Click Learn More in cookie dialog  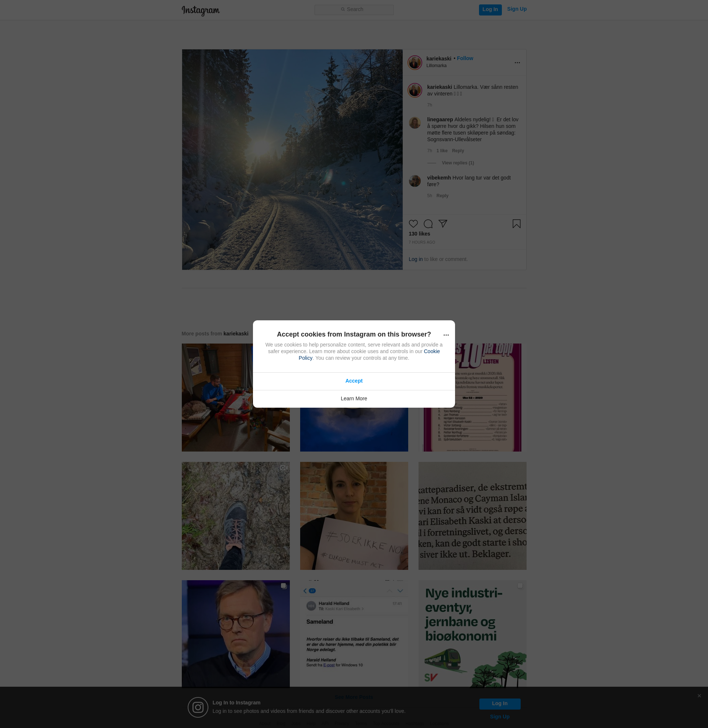(x=354, y=398)
